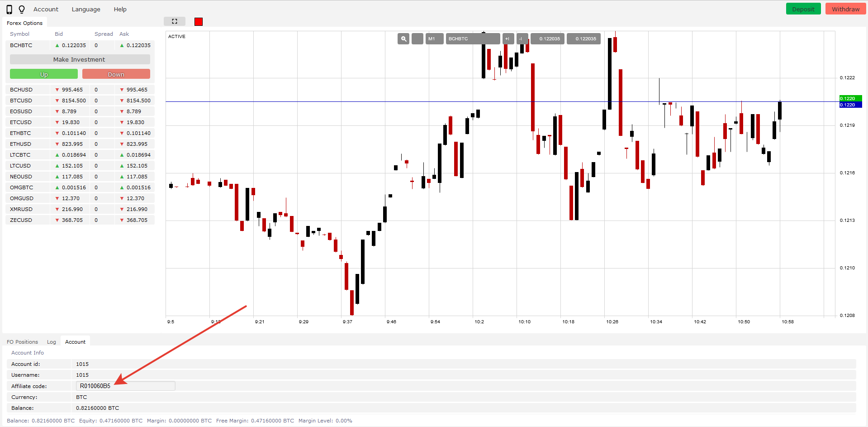Click the mobile phone icon
868x427 pixels.
click(9, 10)
